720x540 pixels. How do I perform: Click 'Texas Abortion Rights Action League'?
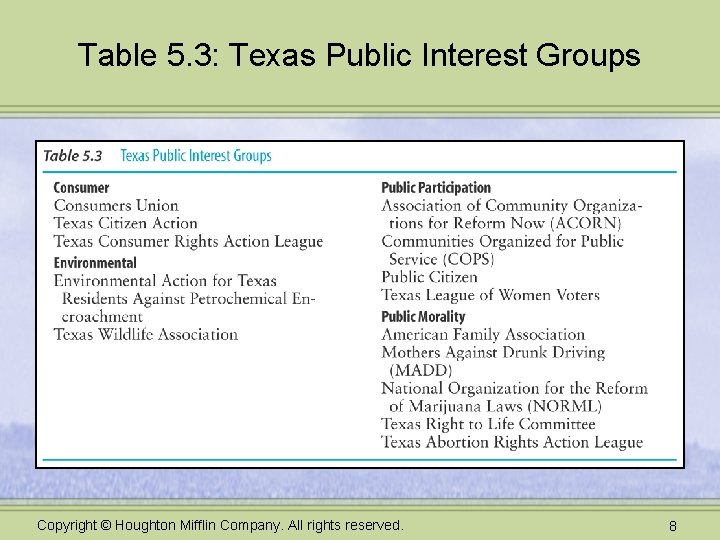[x=512, y=442]
